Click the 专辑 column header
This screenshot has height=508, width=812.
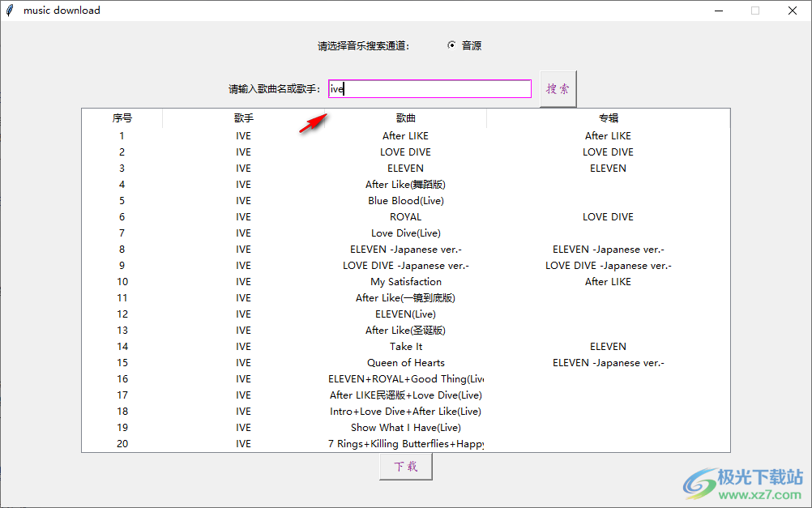coord(608,118)
